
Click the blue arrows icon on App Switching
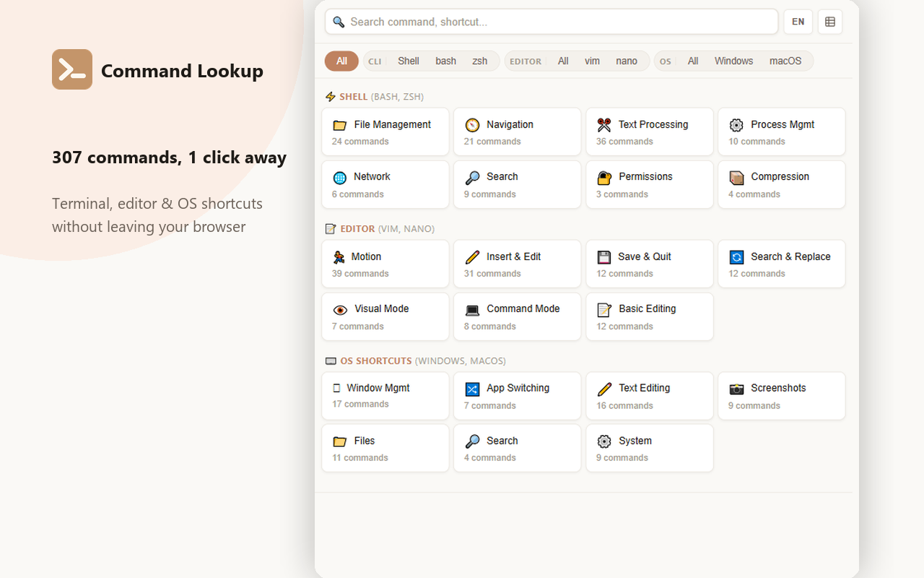472,389
